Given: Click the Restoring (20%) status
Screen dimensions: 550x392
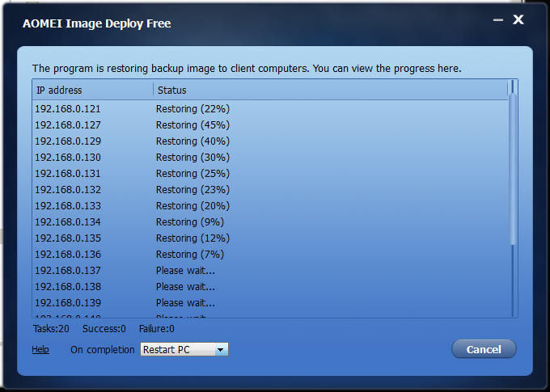Looking at the screenshot, I should click(192, 206).
